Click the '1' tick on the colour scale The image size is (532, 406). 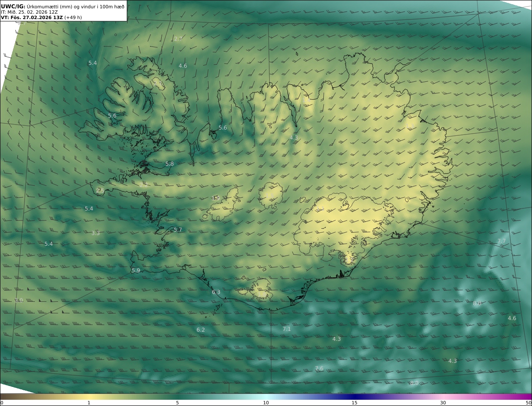[x=89, y=403]
